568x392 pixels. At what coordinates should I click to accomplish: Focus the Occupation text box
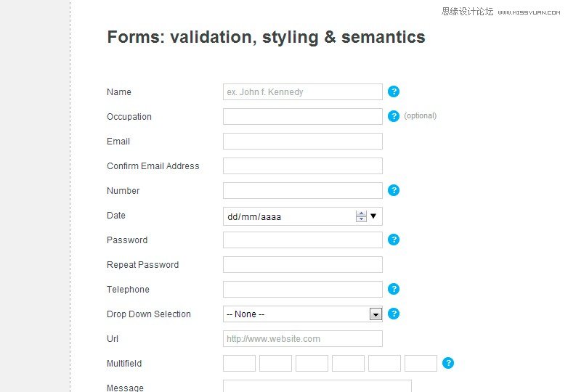302,117
